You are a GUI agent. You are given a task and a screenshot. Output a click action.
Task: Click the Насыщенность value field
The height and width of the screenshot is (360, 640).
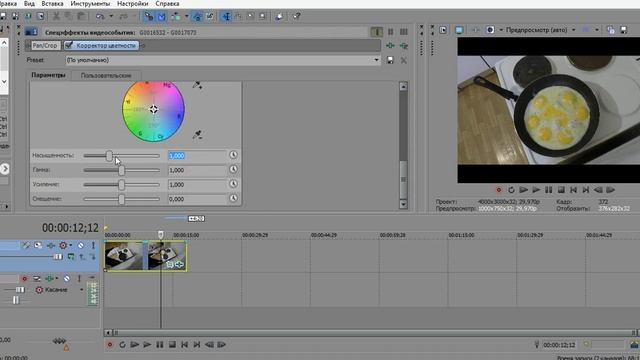tap(197, 156)
